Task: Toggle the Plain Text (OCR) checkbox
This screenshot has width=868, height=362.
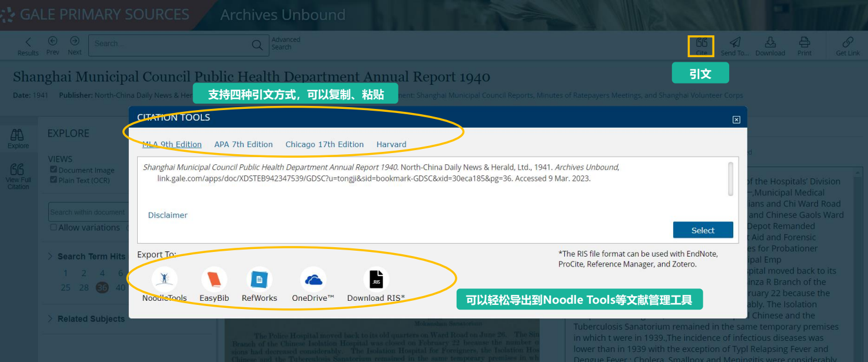Action: [x=54, y=180]
